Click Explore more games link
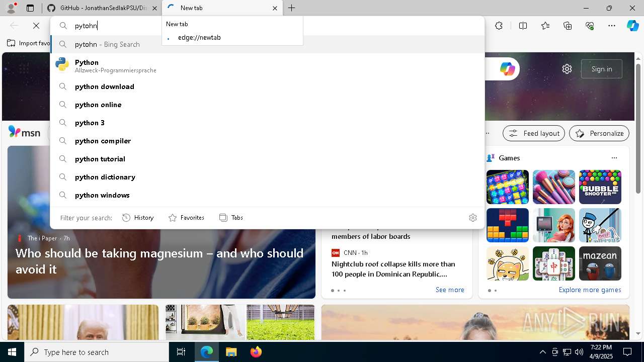 click(590, 290)
